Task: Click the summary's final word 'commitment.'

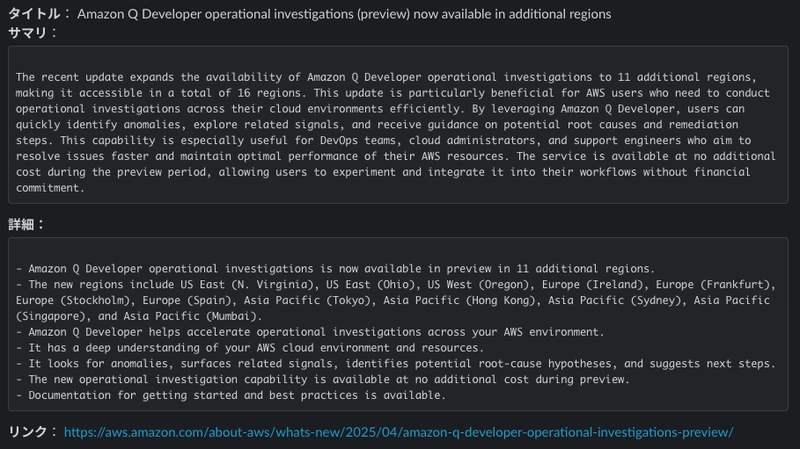Action: pyautogui.click(x=49, y=188)
